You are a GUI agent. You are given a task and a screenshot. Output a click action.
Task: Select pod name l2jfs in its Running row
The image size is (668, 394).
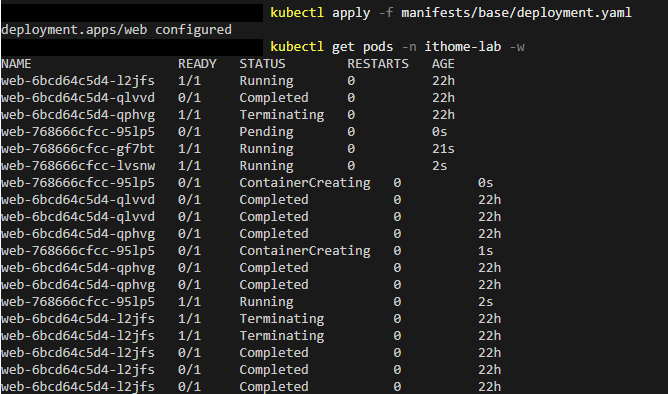(x=78, y=81)
